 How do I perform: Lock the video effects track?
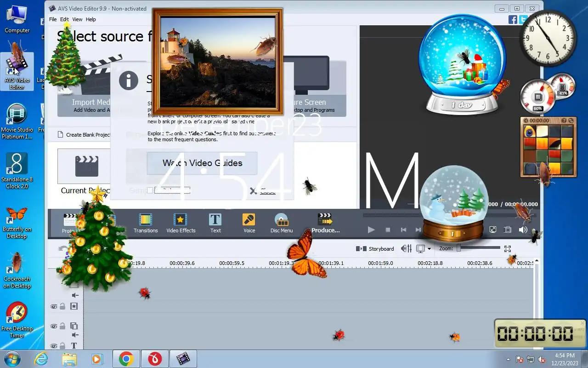(x=62, y=306)
